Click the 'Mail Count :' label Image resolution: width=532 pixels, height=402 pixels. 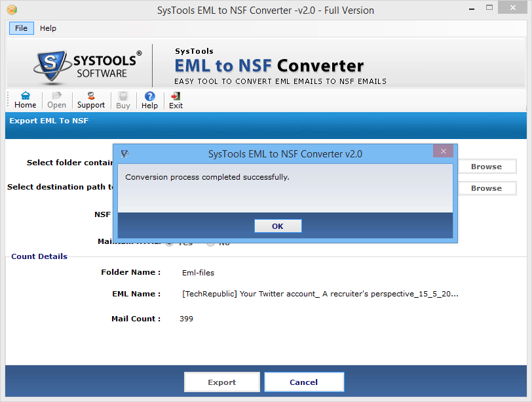point(136,319)
